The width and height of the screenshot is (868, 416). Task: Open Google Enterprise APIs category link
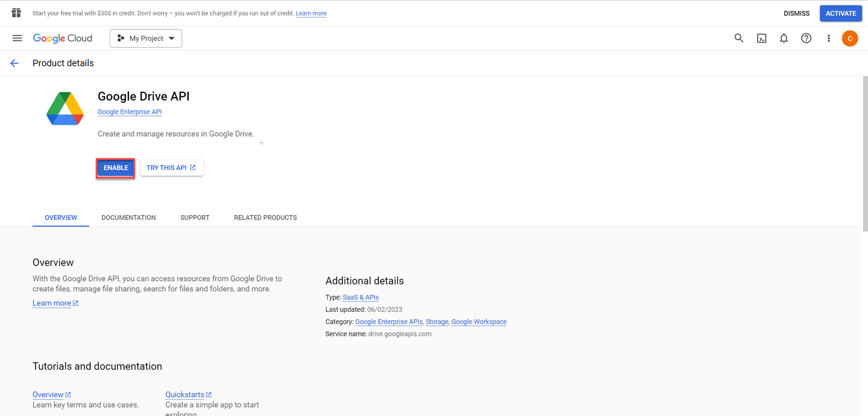389,322
